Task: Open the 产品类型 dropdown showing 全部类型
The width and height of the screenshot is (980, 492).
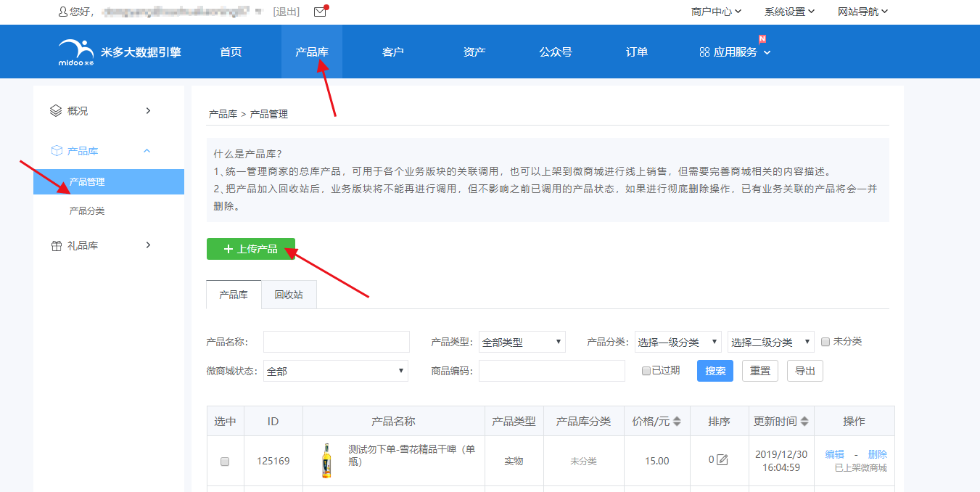Action: (x=522, y=342)
